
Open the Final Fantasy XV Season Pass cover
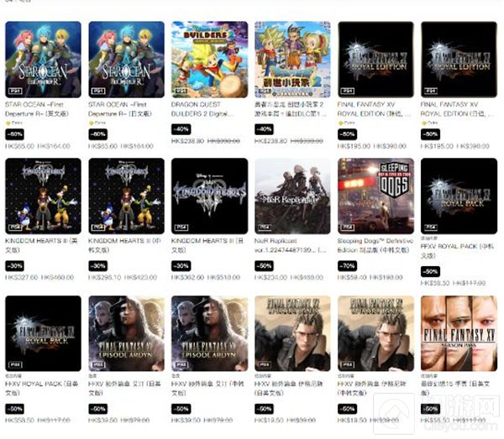pyautogui.click(x=459, y=333)
